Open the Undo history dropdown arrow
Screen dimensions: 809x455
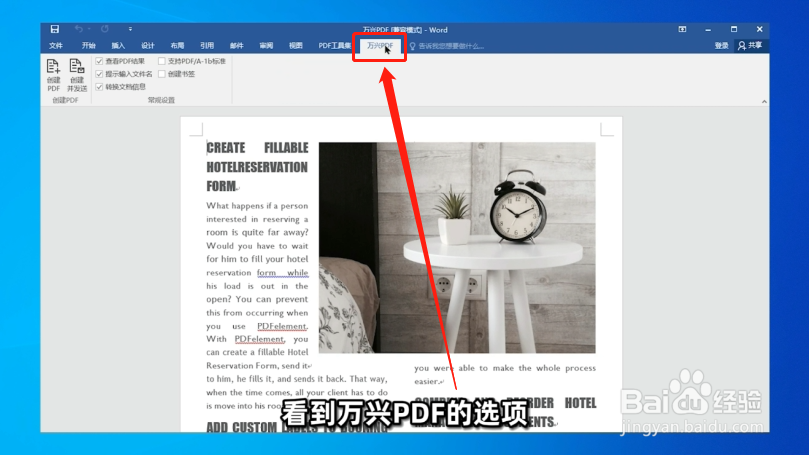point(89,29)
